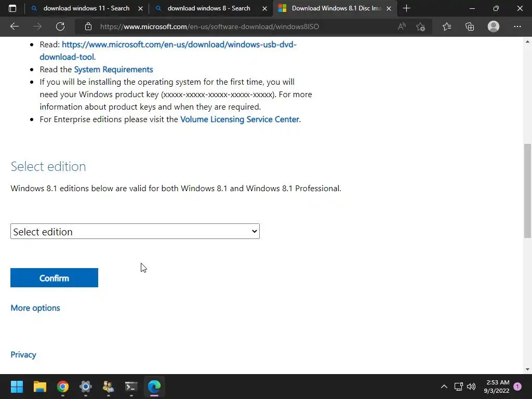The height and width of the screenshot is (399, 532).
Task: Open the terminal app in taskbar
Action: pos(131,387)
